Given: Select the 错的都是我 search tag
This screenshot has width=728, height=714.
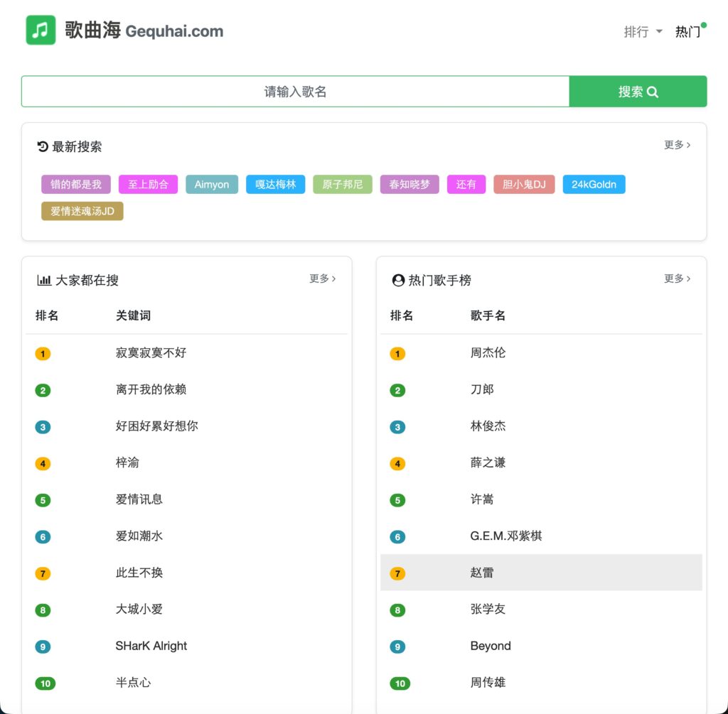Looking at the screenshot, I should tap(76, 184).
